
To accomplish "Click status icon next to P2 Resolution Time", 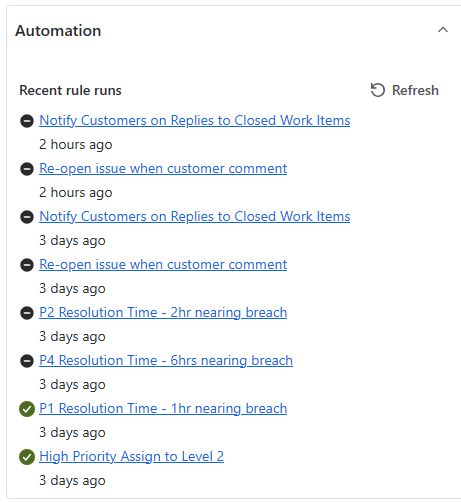I will click(x=27, y=313).
